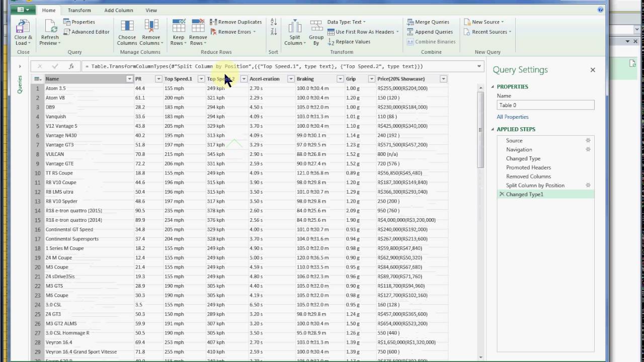Image resolution: width=644 pixels, height=362 pixels.
Task: Sort descending with the Z-A icon
Action: coord(274,32)
